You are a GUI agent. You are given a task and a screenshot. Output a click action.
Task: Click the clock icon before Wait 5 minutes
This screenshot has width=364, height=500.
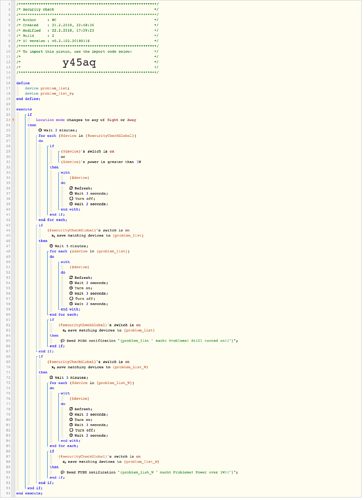click(51, 246)
